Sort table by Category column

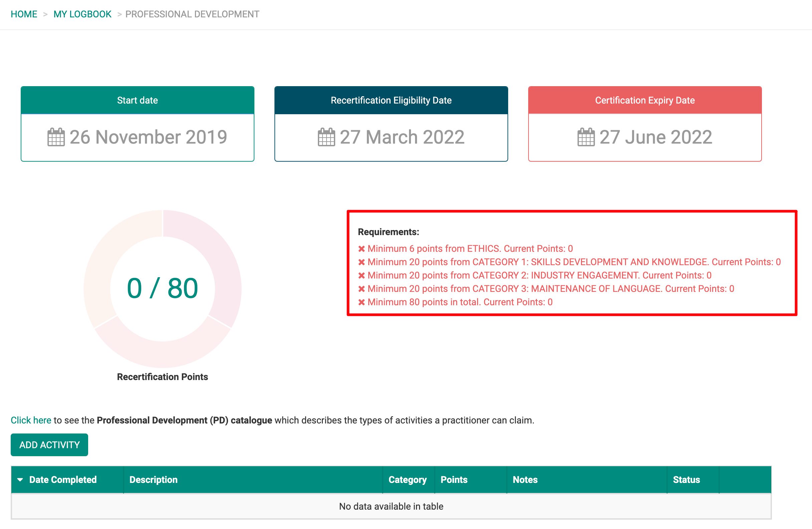coord(407,480)
